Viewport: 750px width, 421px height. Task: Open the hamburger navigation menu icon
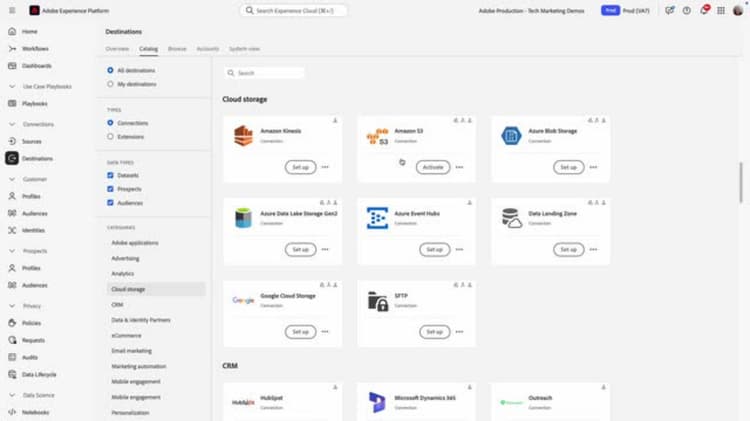tap(12, 10)
